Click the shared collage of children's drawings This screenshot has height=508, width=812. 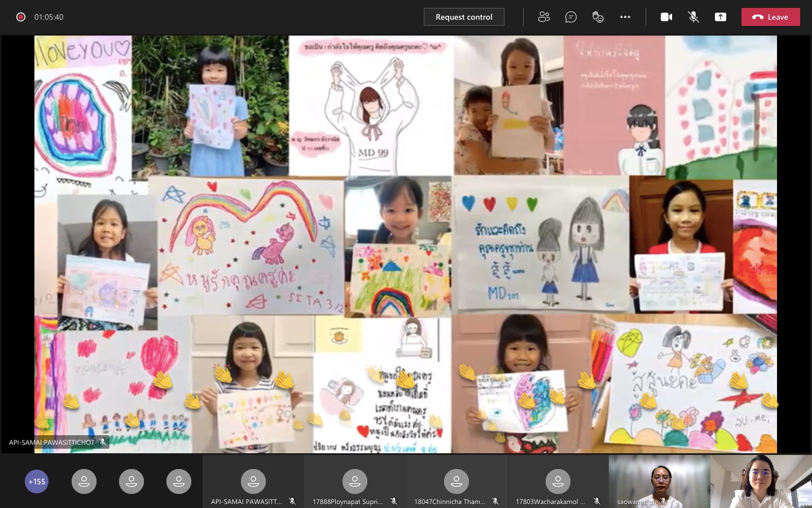(406, 244)
